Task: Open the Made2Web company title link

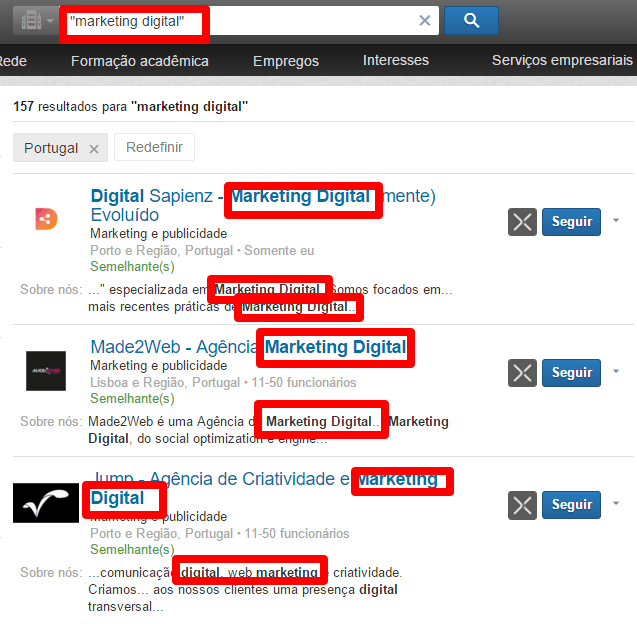Action: click(248, 347)
